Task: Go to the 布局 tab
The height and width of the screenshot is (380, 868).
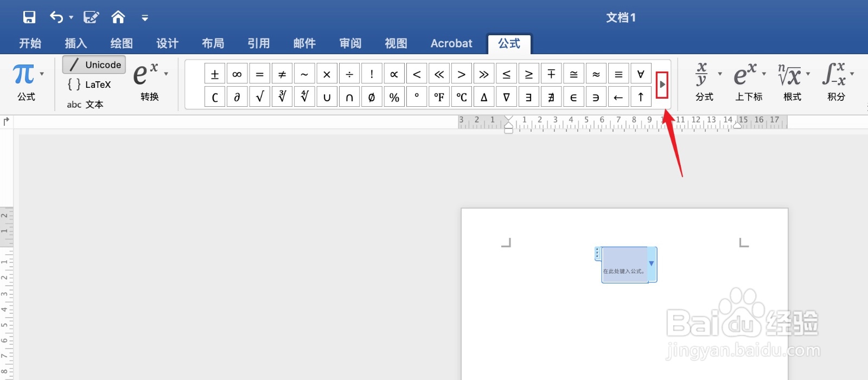Action: (213, 43)
